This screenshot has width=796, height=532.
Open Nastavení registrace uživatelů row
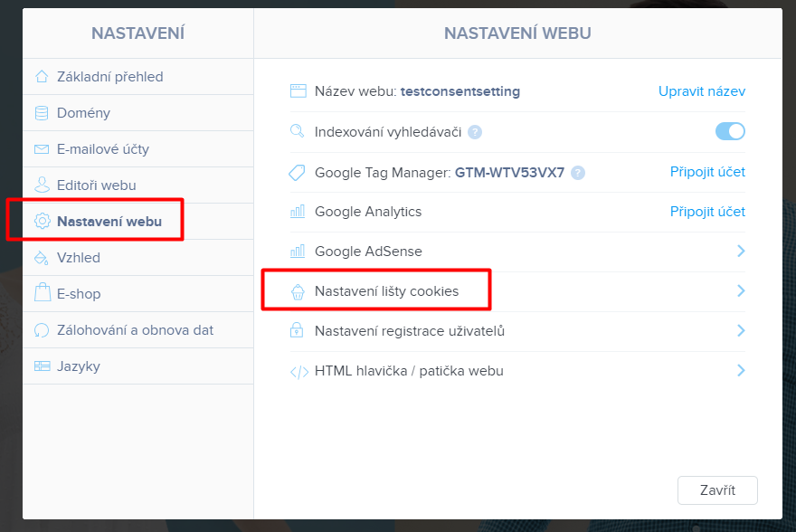[x=517, y=331]
